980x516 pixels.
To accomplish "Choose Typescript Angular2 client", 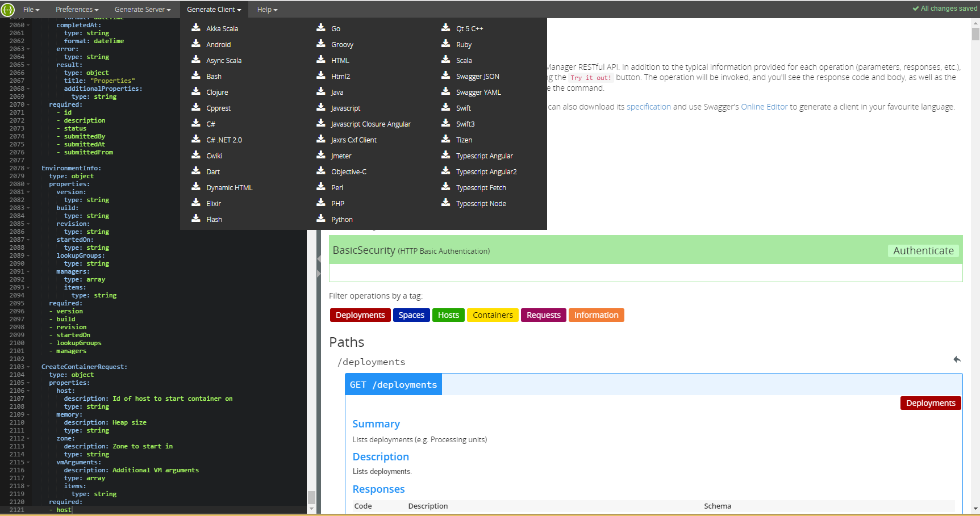I will [486, 171].
